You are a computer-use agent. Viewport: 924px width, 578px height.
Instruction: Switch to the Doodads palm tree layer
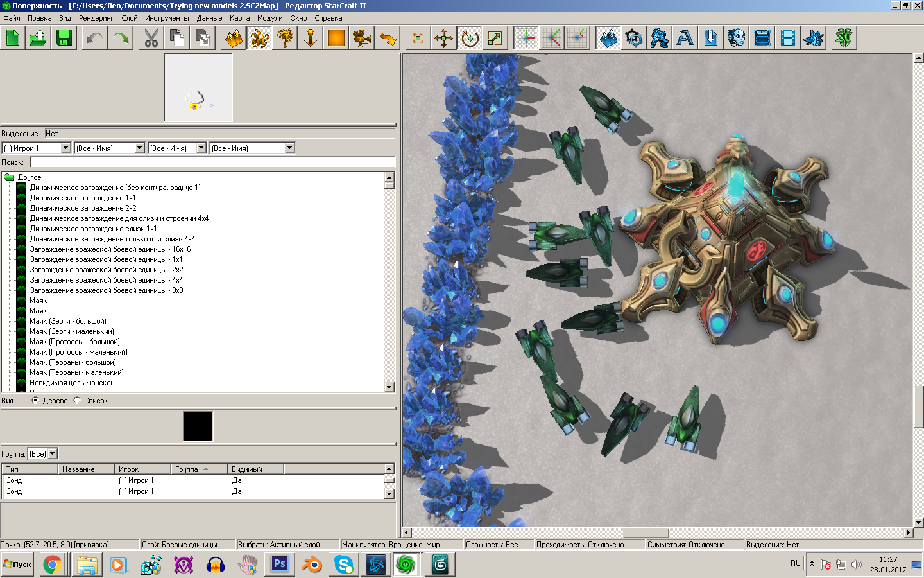click(285, 38)
